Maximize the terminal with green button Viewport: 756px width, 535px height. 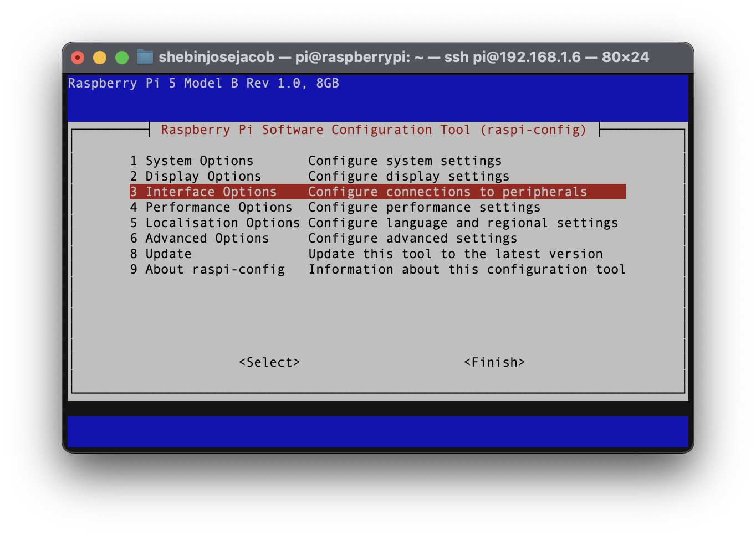(122, 57)
